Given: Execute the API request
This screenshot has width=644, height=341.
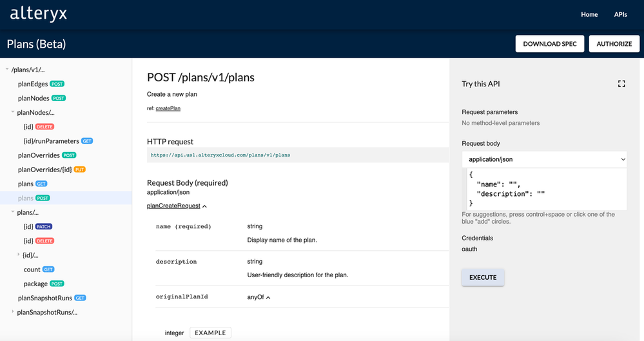Looking at the screenshot, I should tap(483, 277).
